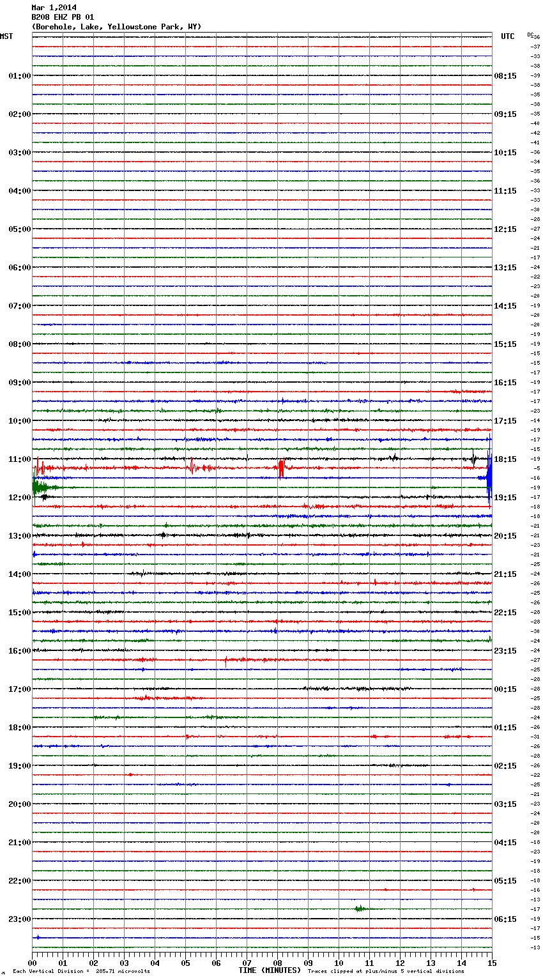Click the "21:15" UTC time label
Viewport: 543px width, 980px height.
(x=505, y=574)
